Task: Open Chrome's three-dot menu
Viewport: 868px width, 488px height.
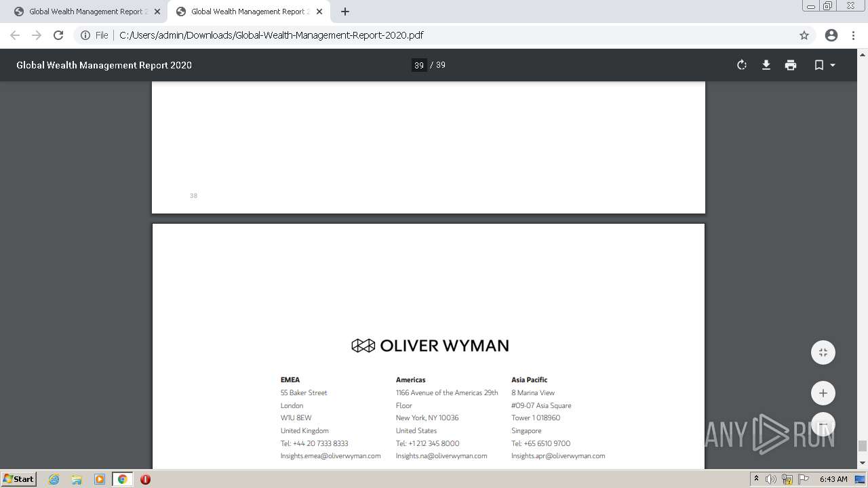Action: 853,35
